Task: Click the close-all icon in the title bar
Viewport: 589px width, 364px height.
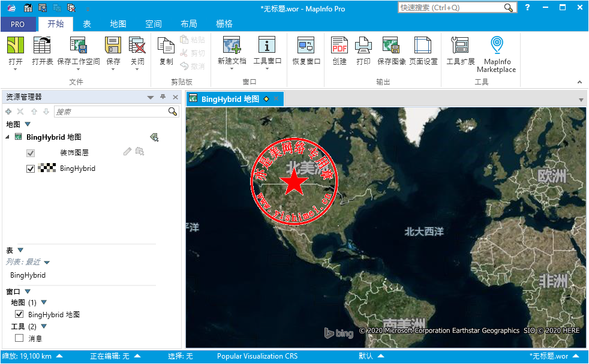Action: 71,8
